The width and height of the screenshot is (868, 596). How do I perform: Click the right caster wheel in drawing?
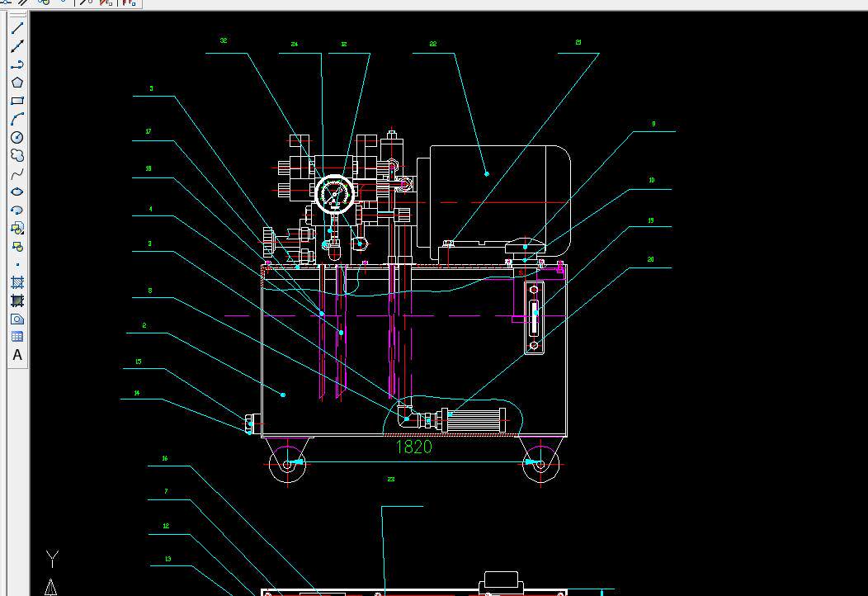point(540,464)
